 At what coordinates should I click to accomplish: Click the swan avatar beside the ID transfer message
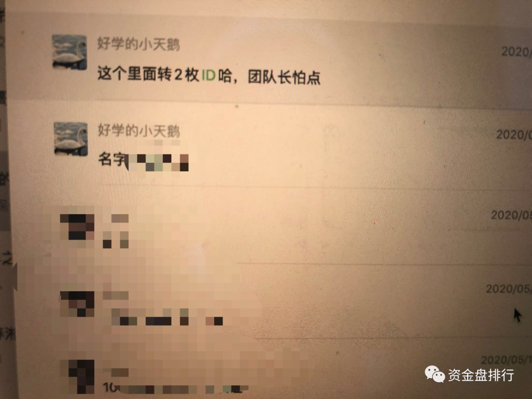[69, 52]
